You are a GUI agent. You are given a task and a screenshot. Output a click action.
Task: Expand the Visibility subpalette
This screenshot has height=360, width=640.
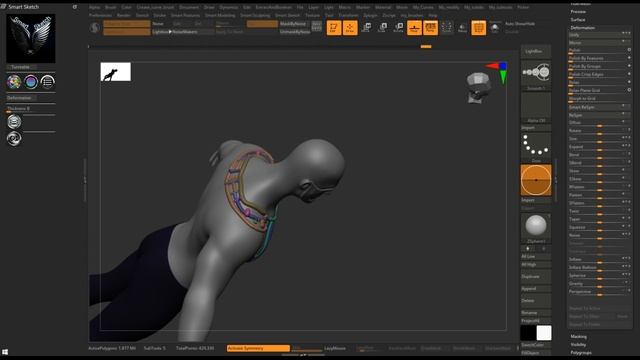pos(578,344)
